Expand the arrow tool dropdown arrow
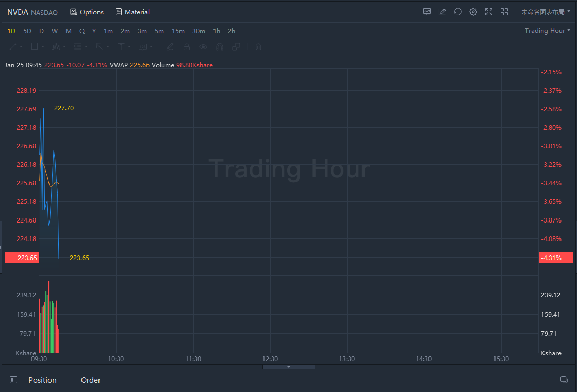577x392 pixels. tap(108, 47)
